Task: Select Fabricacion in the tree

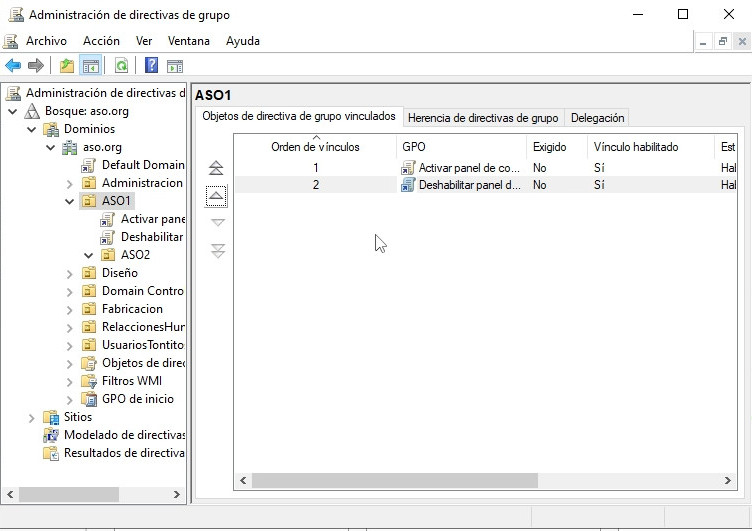Action: tap(132, 309)
